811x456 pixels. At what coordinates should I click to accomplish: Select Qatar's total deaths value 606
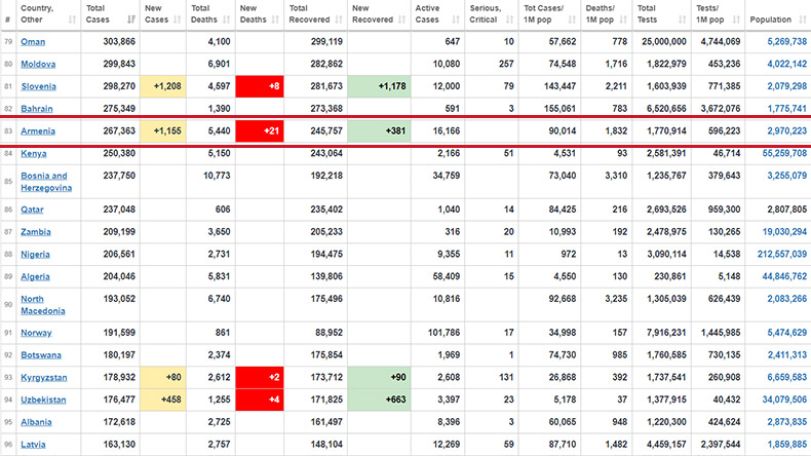coord(223,209)
